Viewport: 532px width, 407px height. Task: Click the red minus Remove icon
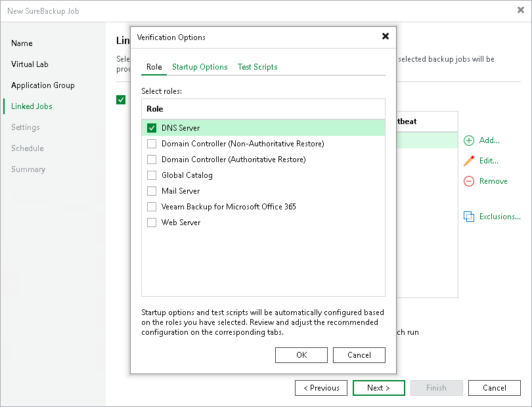tap(469, 181)
